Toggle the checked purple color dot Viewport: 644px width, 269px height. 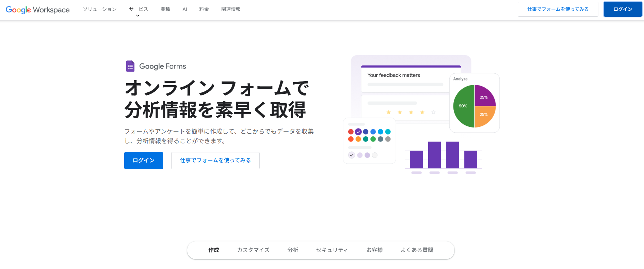[358, 132]
